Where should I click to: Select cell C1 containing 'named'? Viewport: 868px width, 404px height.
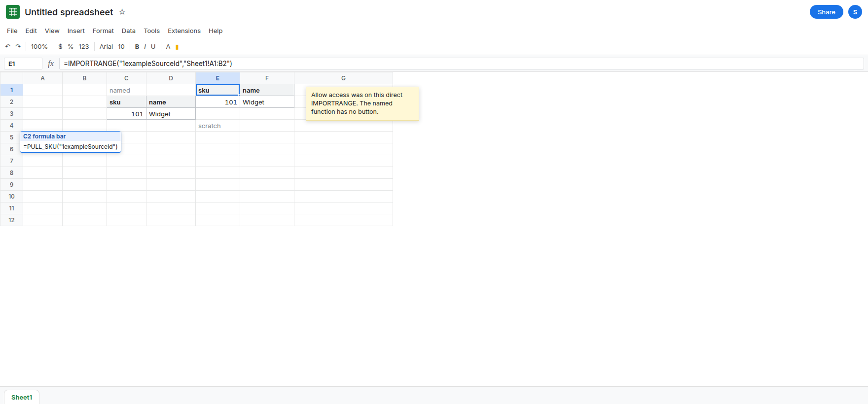pyautogui.click(x=126, y=90)
